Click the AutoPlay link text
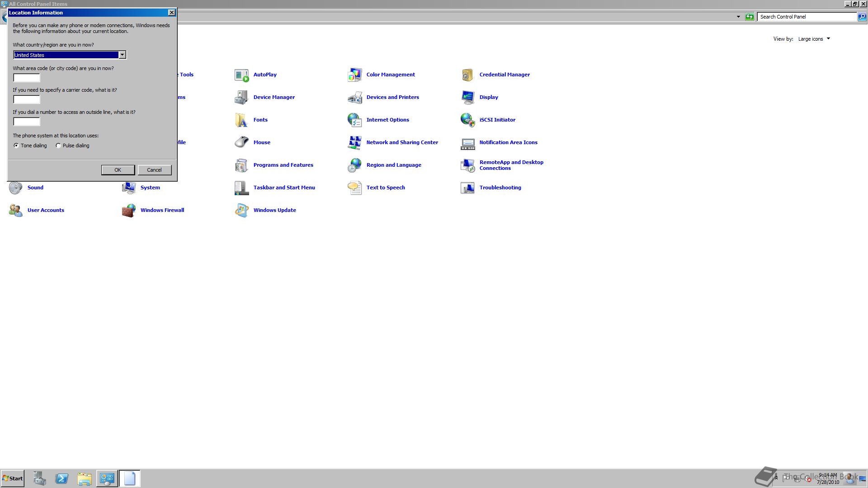 pos(265,75)
